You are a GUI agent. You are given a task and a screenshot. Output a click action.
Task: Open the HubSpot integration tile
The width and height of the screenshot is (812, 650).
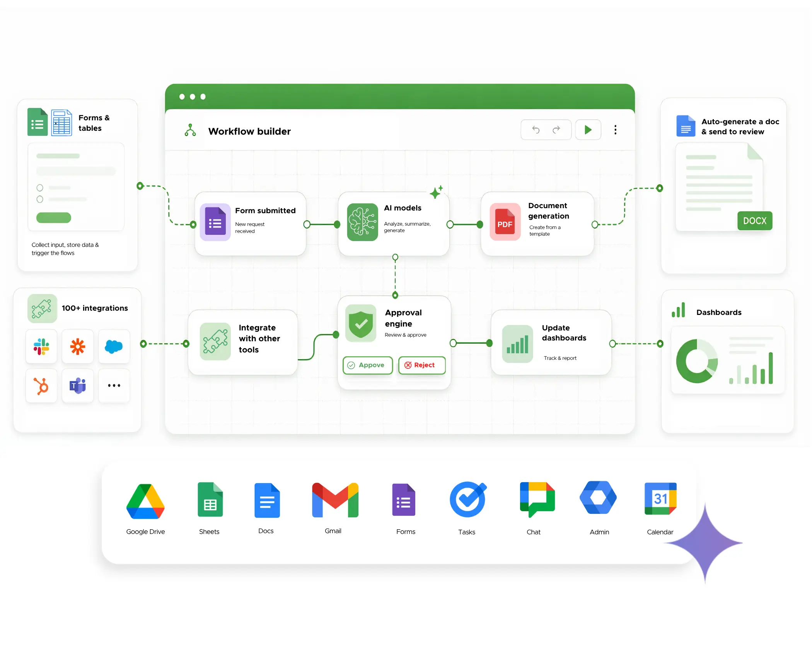[x=41, y=386]
